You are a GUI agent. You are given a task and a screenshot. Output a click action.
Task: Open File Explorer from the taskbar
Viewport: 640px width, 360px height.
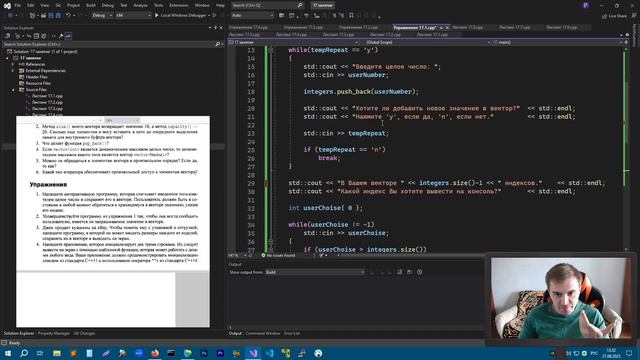[57, 353]
